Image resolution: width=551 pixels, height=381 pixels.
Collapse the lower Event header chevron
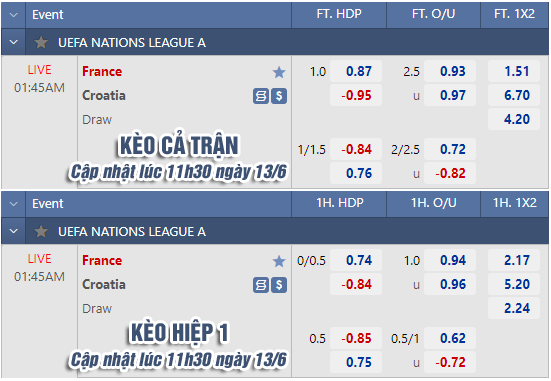[x=13, y=204]
